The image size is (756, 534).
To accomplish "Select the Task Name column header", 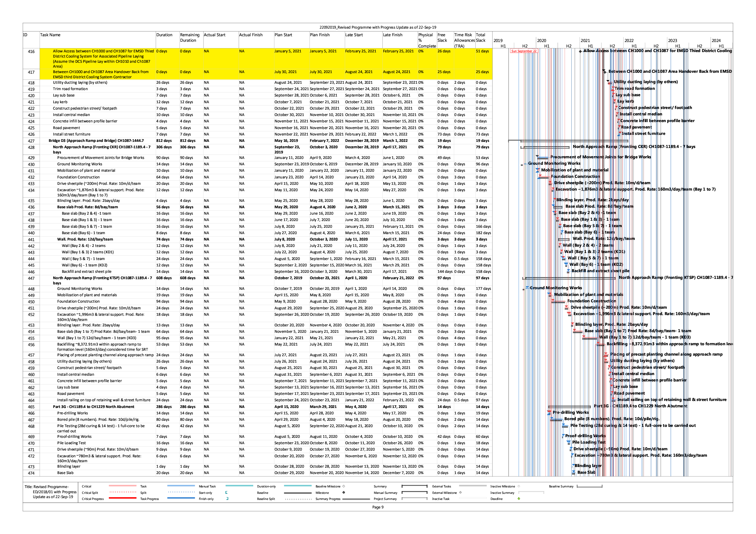I will (x=50, y=35).
